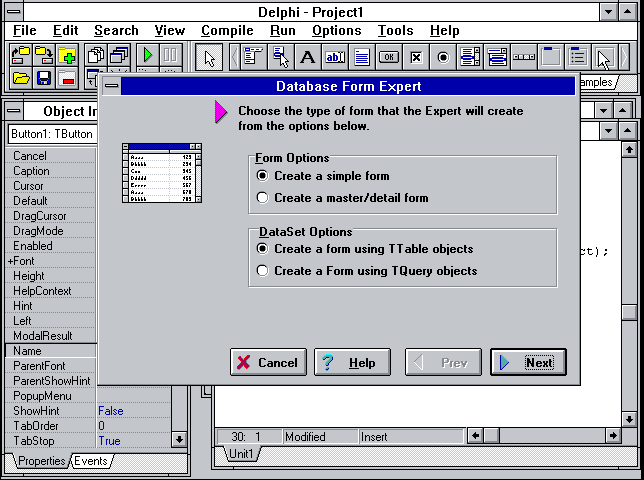Pick the CheckBox component palette icon

(x=416, y=56)
